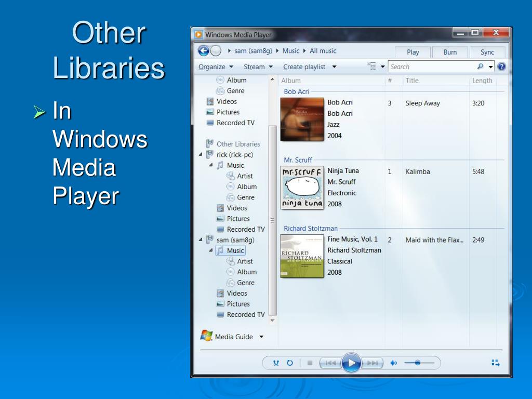
Task: Select the Bob Acri album cover
Action: click(x=302, y=119)
